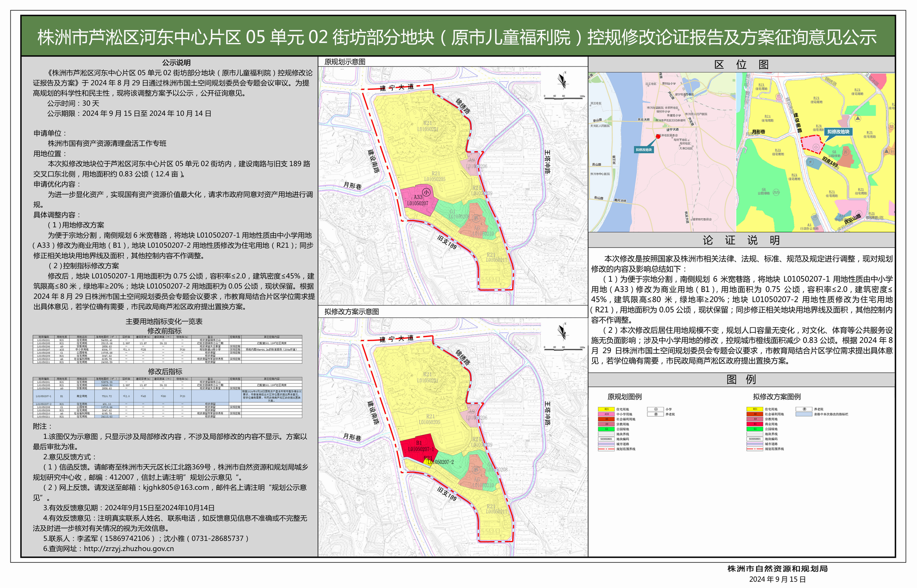
Task: Click the pink A33 swatch in the original legend
Action: 606,414
